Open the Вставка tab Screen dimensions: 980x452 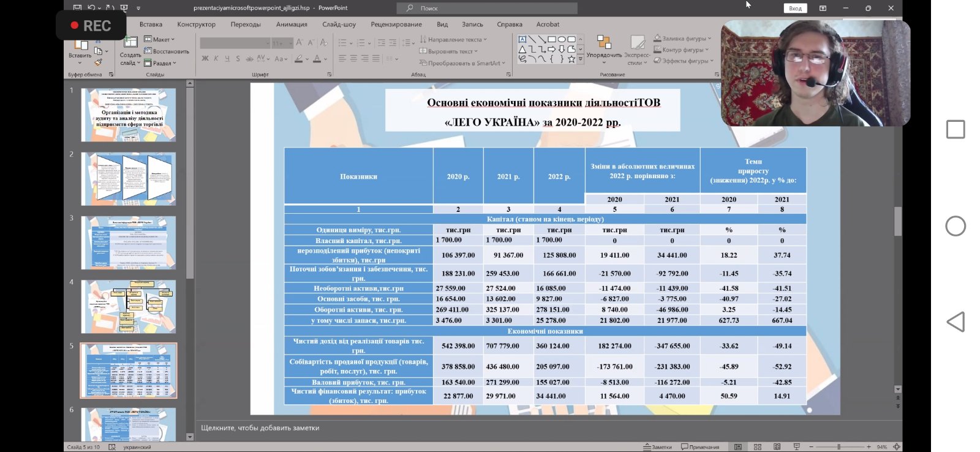coord(151,24)
